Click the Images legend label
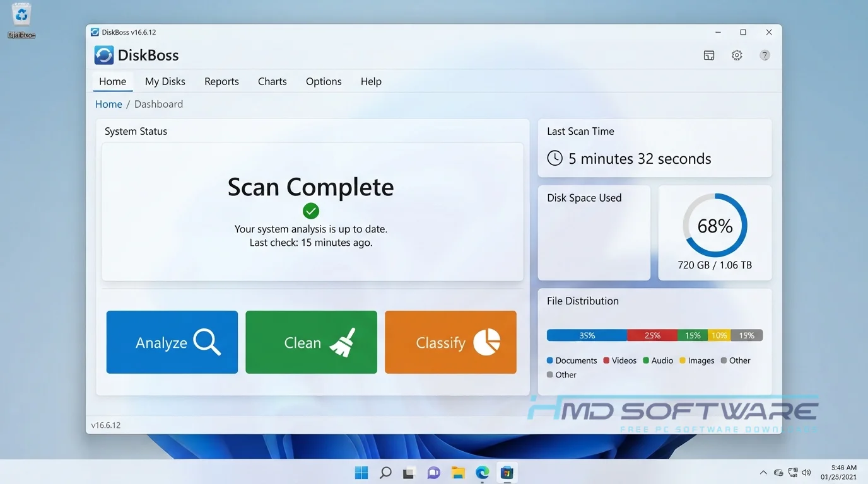 (x=701, y=360)
